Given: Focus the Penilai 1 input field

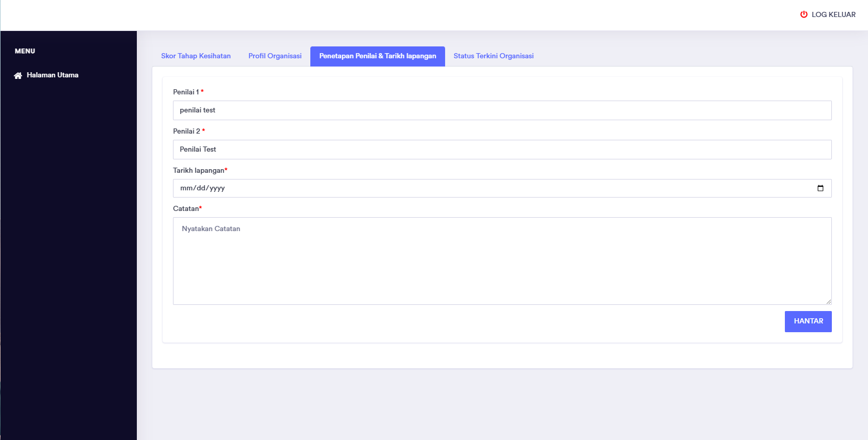Looking at the screenshot, I should pos(502,110).
